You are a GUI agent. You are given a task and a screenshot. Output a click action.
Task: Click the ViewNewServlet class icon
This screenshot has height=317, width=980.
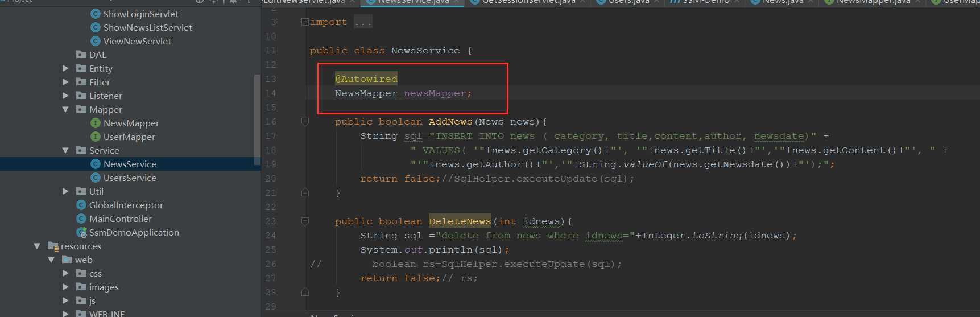96,41
